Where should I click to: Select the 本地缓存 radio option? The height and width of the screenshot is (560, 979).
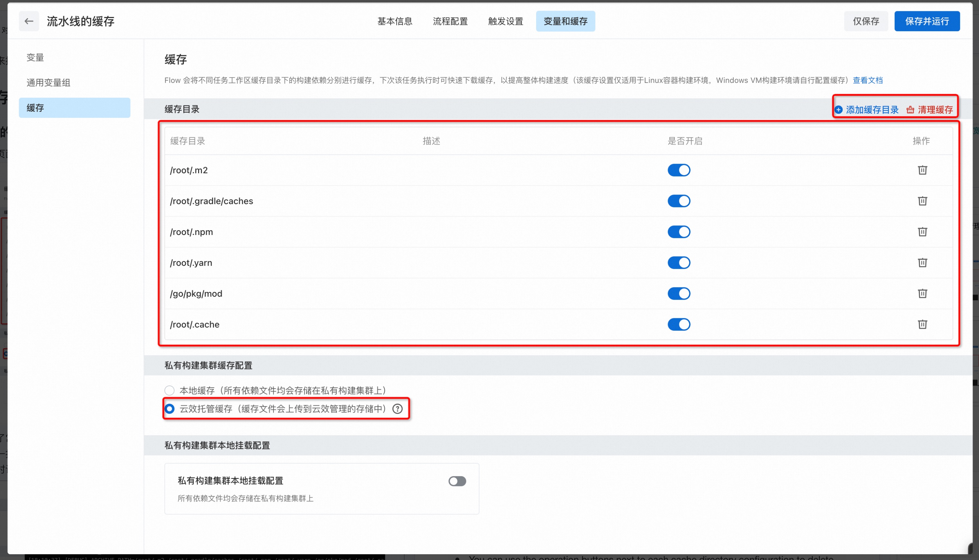(x=169, y=390)
